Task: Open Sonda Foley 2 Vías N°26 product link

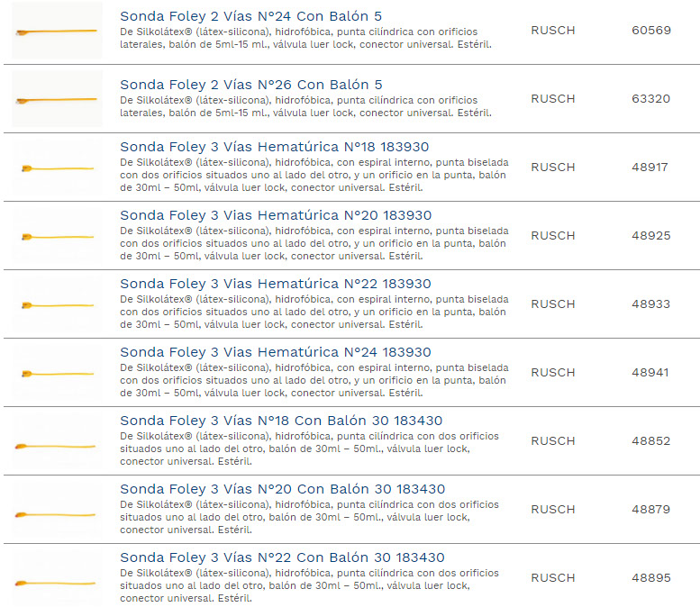Action: (250, 85)
